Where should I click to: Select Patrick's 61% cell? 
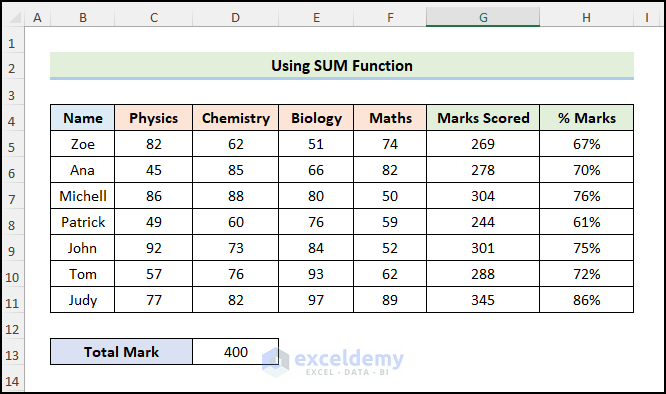coord(586,222)
